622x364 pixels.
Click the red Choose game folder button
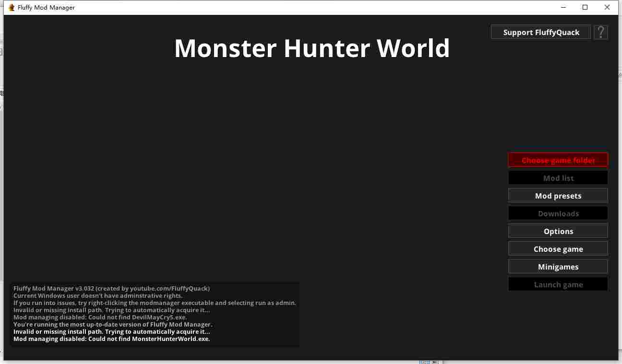(558, 160)
